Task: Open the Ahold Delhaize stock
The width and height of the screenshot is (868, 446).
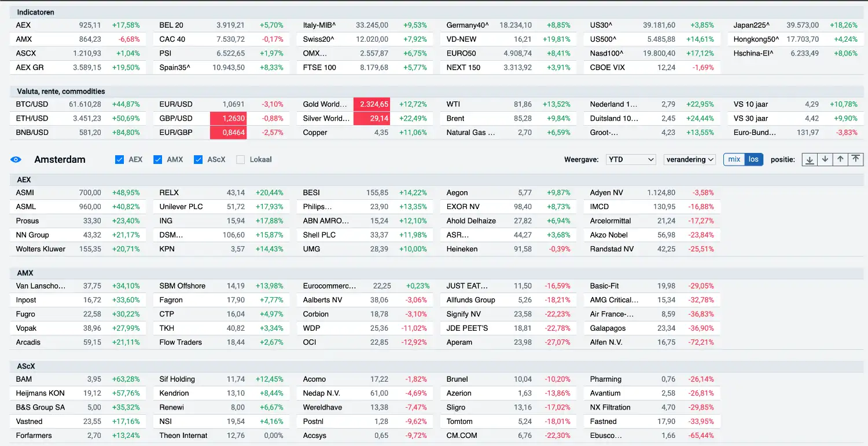Action: point(471,221)
